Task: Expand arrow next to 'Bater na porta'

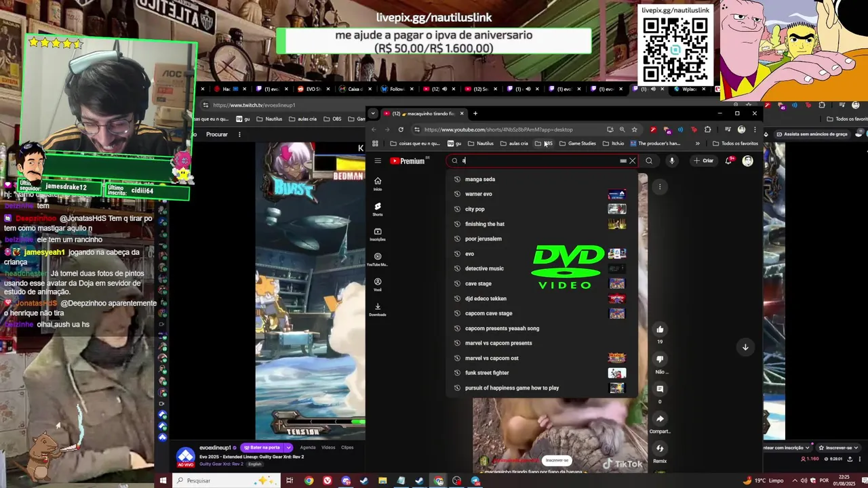Action: [x=288, y=447]
